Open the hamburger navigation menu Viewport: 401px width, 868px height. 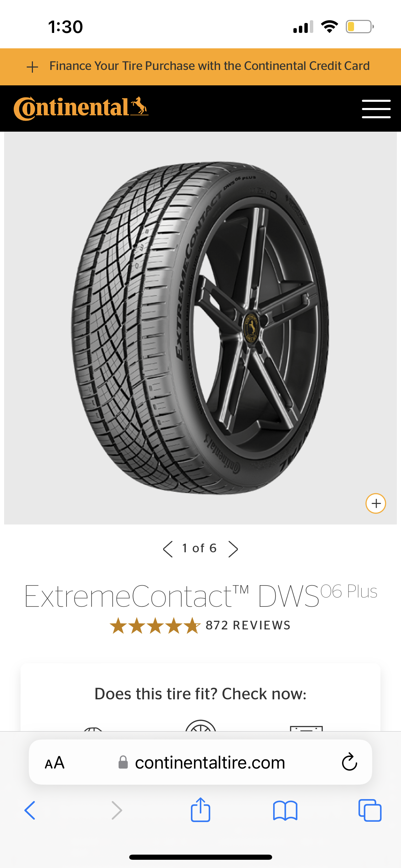[376, 109]
